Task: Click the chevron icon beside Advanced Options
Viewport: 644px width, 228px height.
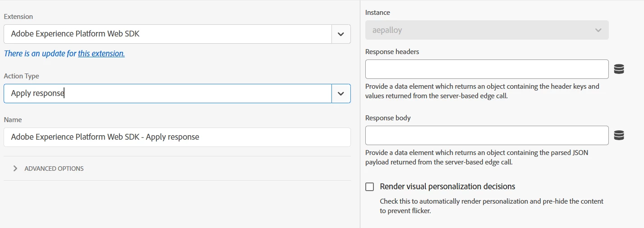Action: coord(15,169)
